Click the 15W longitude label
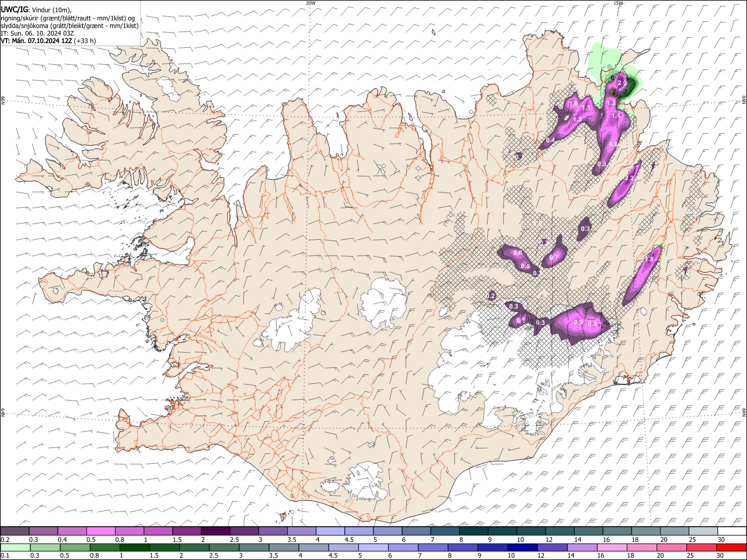This screenshot has width=747, height=560. click(618, 3)
